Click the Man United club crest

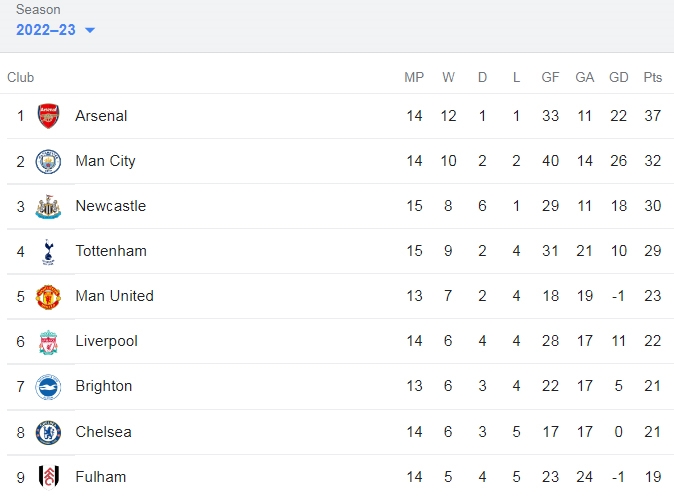[x=48, y=297]
